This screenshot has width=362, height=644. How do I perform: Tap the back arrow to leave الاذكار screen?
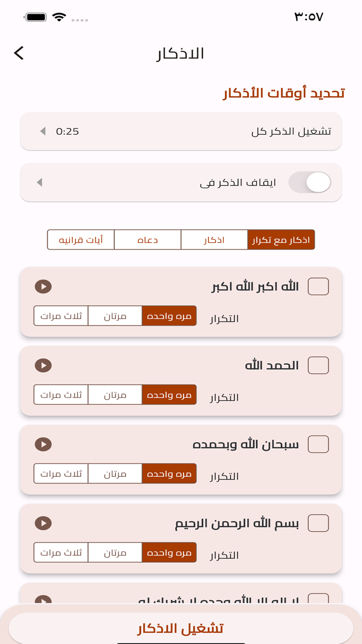point(19,53)
